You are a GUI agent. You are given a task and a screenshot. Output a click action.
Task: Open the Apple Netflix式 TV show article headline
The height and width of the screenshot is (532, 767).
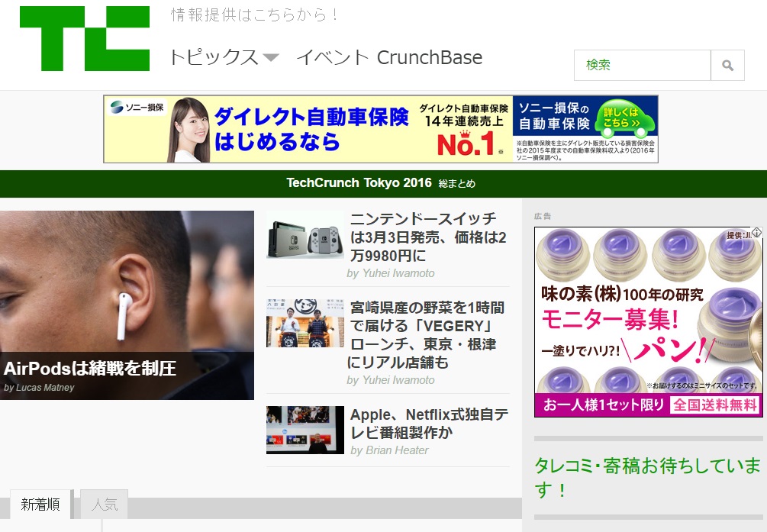[430, 424]
